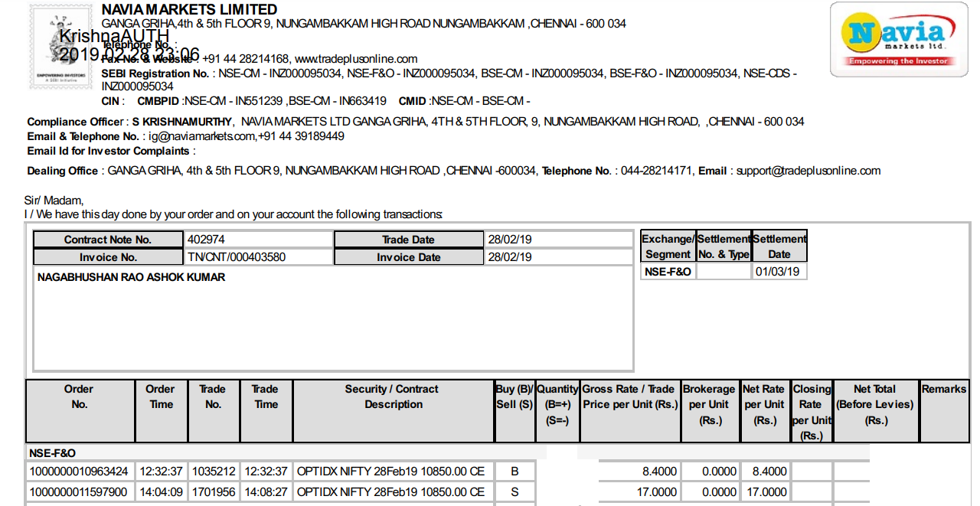The image size is (980, 506).
Task: Click the Trade Time column header
Action: coord(266,411)
